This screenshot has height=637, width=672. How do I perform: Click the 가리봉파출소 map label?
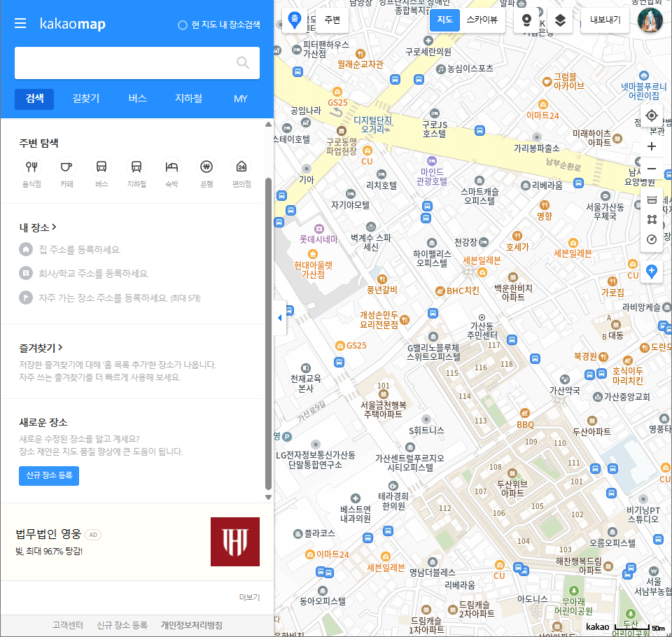(x=537, y=148)
